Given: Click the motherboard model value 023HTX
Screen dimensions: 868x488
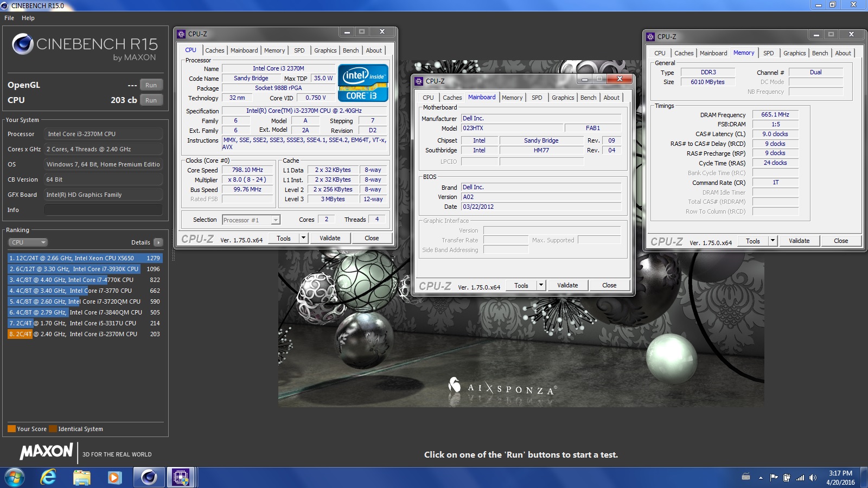Looking at the screenshot, I should coord(511,128).
